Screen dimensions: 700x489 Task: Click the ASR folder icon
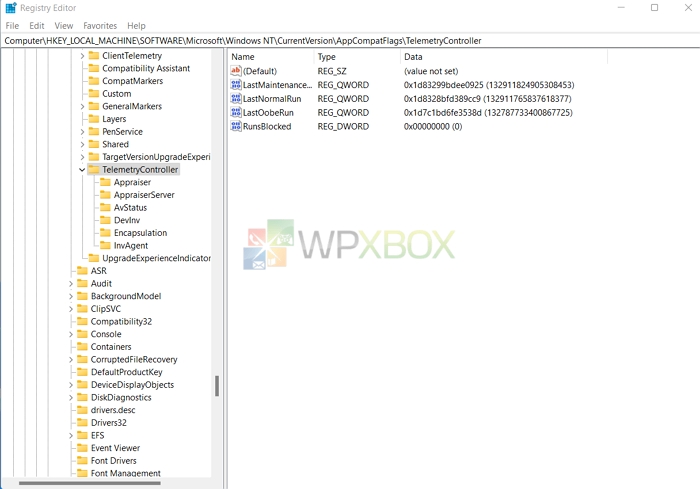(x=82, y=271)
